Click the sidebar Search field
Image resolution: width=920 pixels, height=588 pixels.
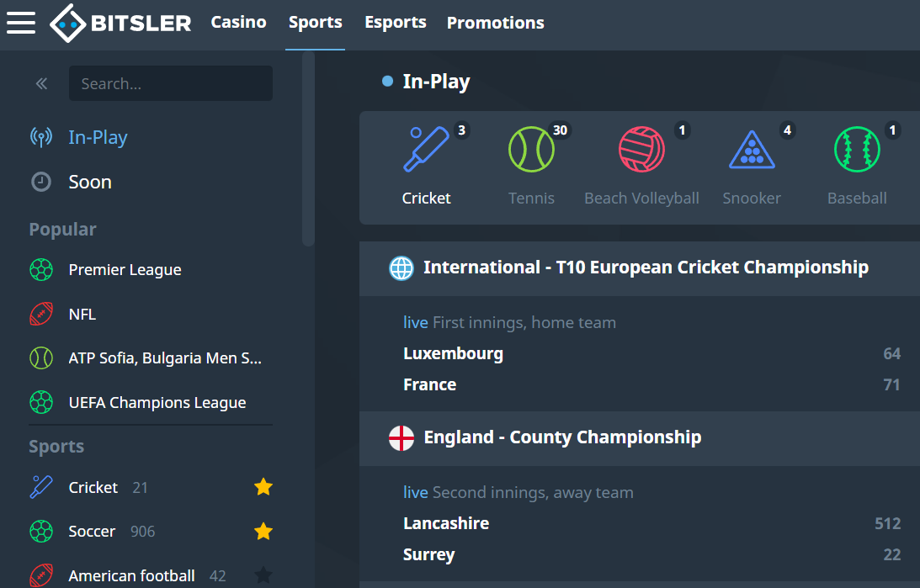point(171,83)
